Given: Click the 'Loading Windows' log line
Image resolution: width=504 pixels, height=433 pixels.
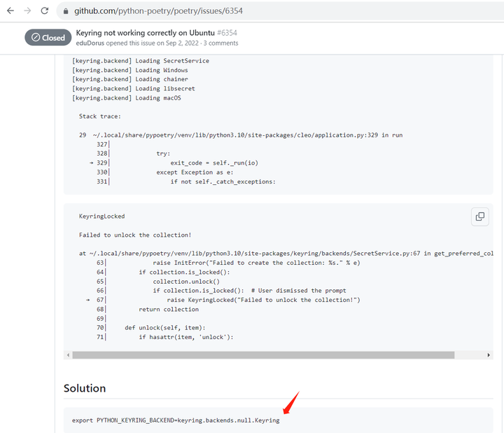Looking at the screenshot, I should point(130,70).
